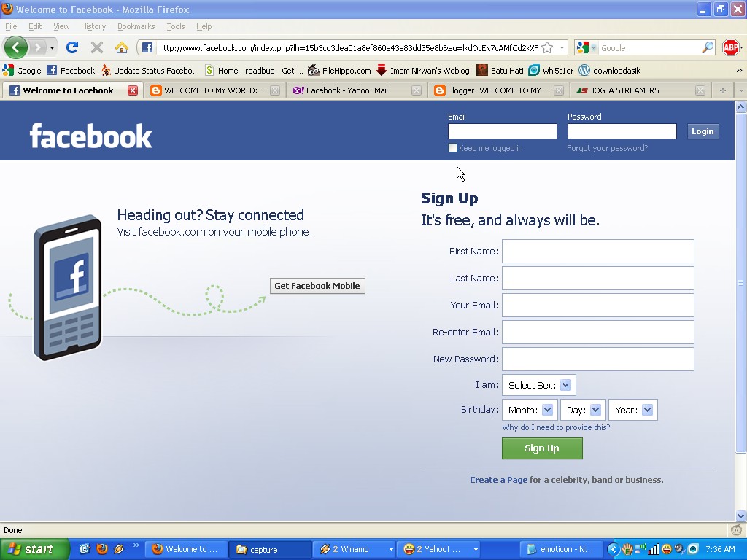The height and width of the screenshot is (560, 747).
Task: Click Why do I need to provide this?
Action: pos(556,427)
